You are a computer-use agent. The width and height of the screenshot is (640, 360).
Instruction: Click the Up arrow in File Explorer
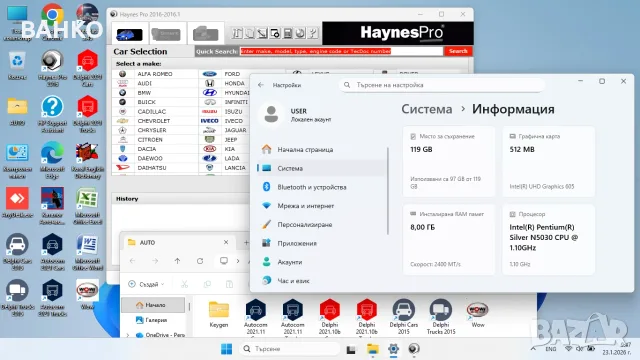coord(177,261)
